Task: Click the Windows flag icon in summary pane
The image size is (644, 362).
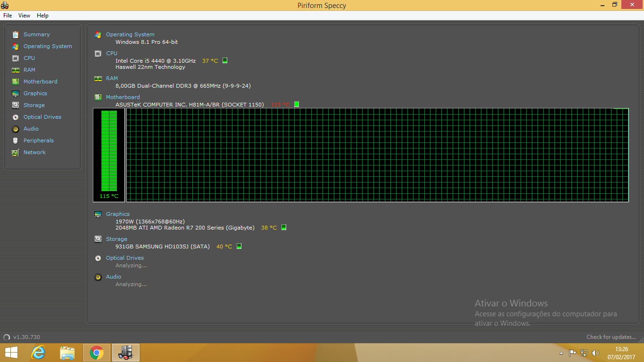Action: 98,34
